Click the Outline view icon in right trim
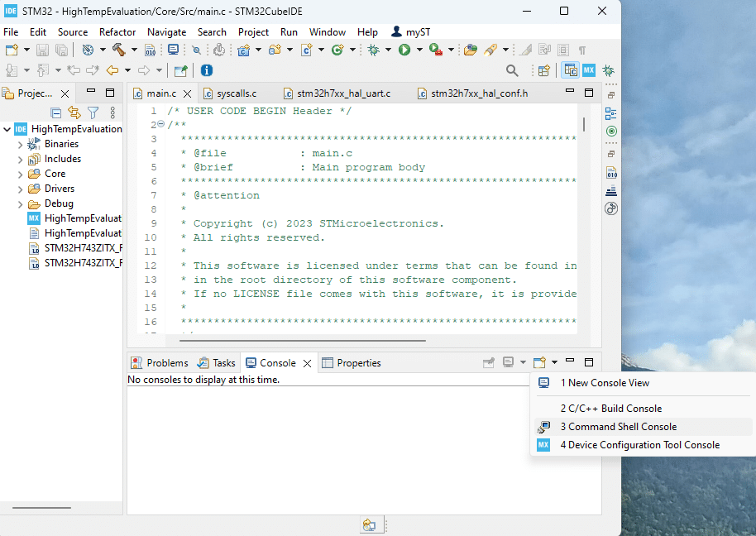 pyautogui.click(x=611, y=114)
